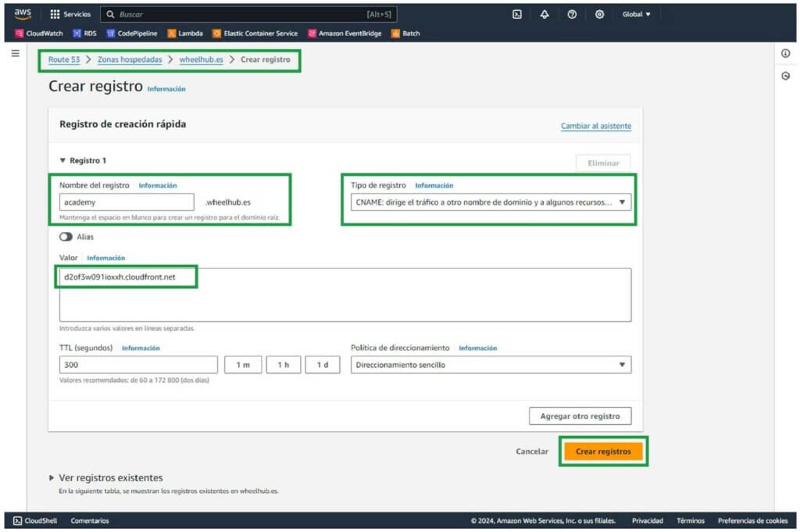Click the help question mark icon
This screenshot has width=800, height=532.
click(x=572, y=14)
